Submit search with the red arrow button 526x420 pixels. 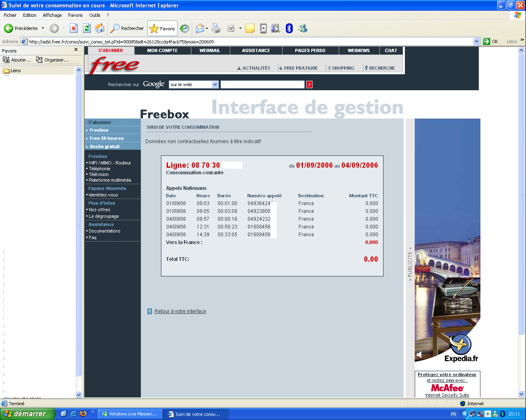pyautogui.click(x=309, y=84)
